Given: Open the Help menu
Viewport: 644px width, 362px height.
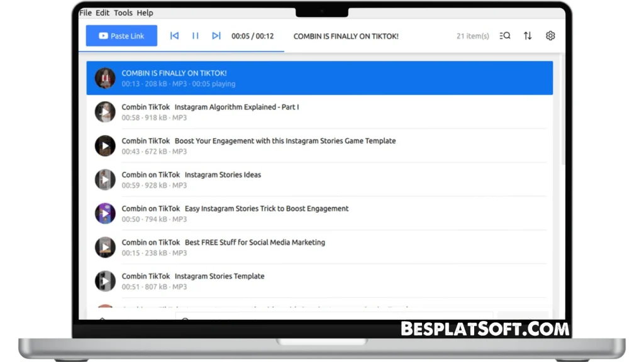Looking at the screenshot, I should pos(145,12).
